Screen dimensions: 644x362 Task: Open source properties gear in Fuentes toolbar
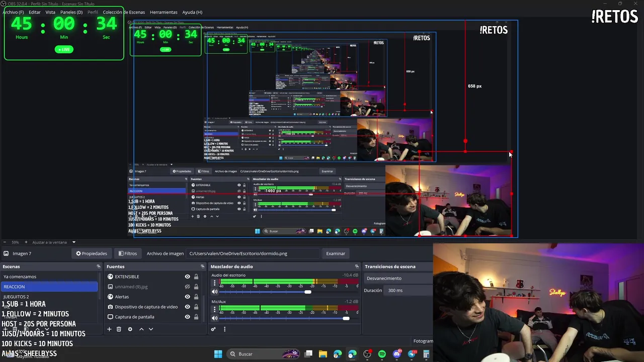click(x=130, y=329)
